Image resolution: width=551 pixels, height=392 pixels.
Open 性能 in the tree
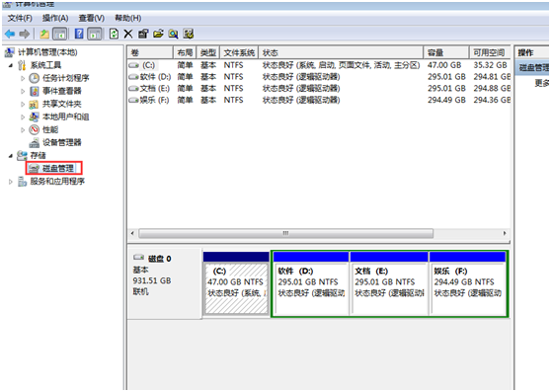tap(50, 129)
